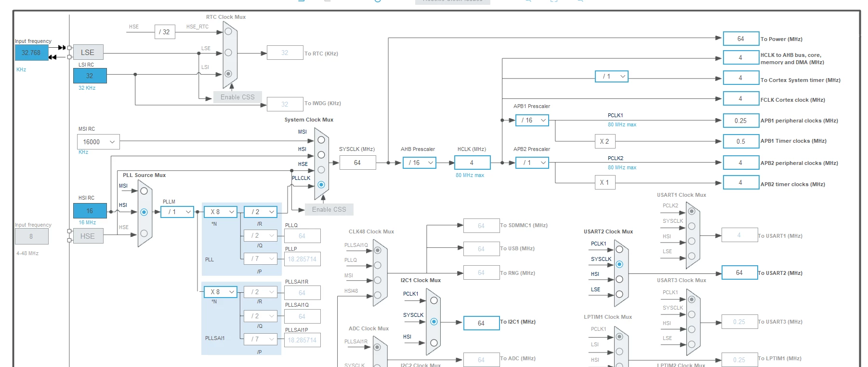Edit the 32.768 KHz input frequency field
The height and width of the screenshot is (367, 868).
31,53
